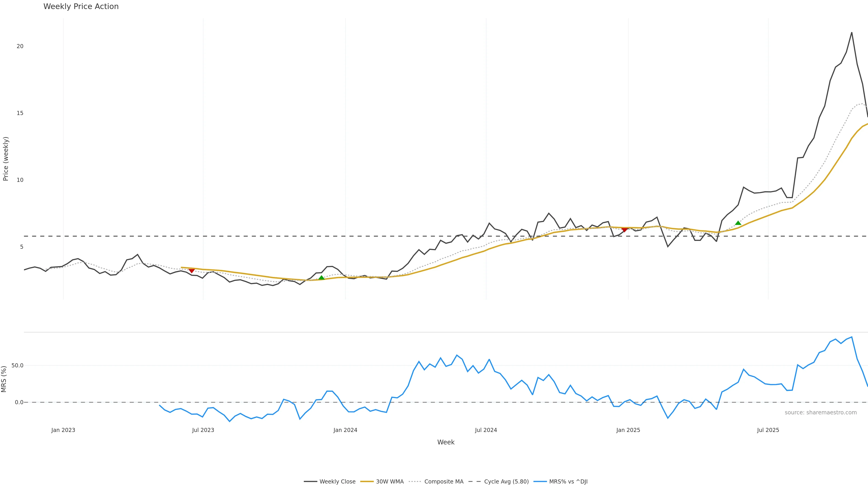Viewport: 868px width, 488px height.
Task: Click the MRS (%) axis title
Action: coord(4,379)
